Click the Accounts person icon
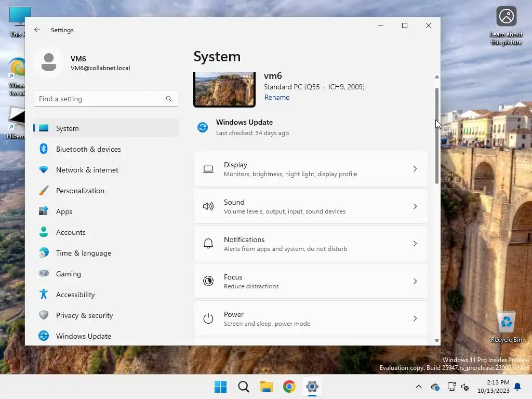This screenshot has width=532, height=399. point(44,232)
